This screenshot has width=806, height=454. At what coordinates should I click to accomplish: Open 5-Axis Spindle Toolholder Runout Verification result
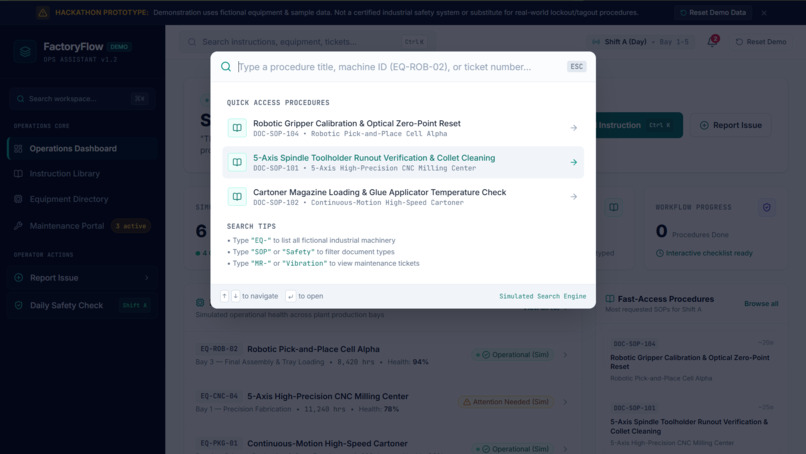(403, 162)
